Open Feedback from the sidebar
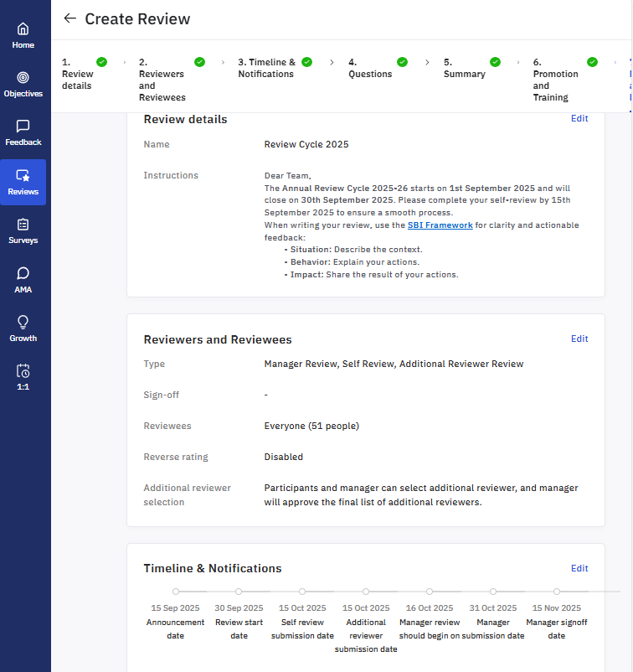Screen dimensions: 633x672 tap(23, 127)
